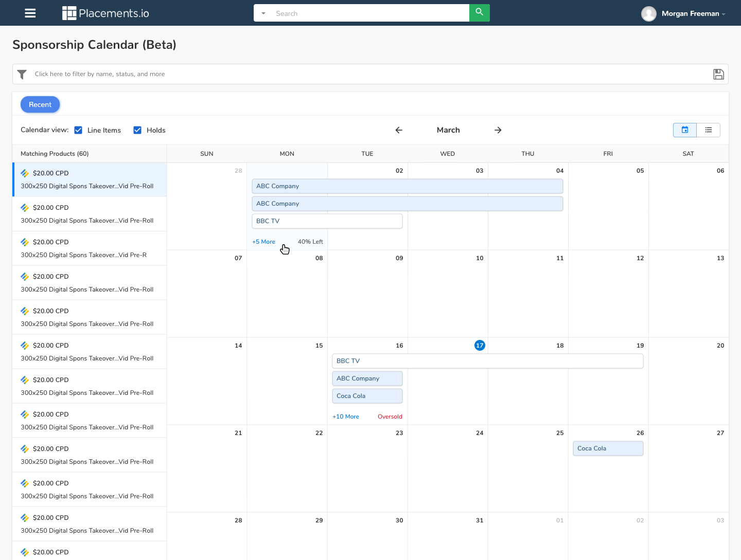Open the hamburger navigation menu
741x560 pixels.
pyautogui.click(x=30, y=13)
